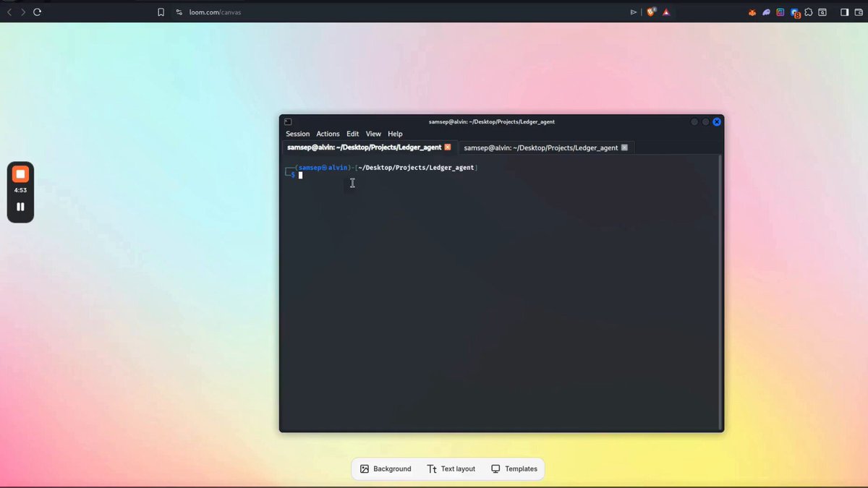Open Brave Shields lion icon
This screenshot has height=488, width=868.
coord(651,12)
